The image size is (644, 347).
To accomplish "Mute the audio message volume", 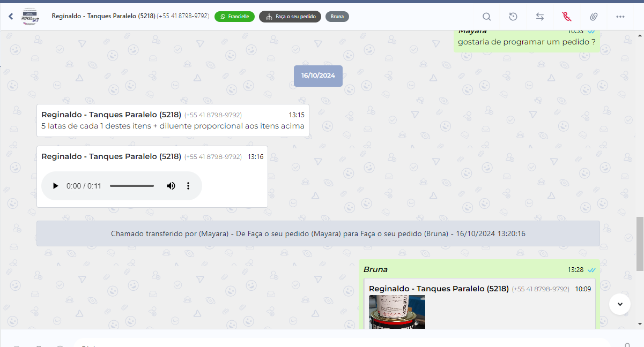I will click(171, 186).
